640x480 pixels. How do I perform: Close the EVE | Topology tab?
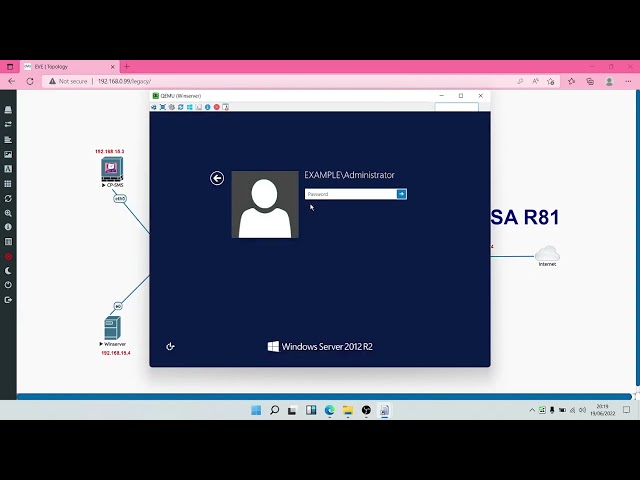click(113, 67)
